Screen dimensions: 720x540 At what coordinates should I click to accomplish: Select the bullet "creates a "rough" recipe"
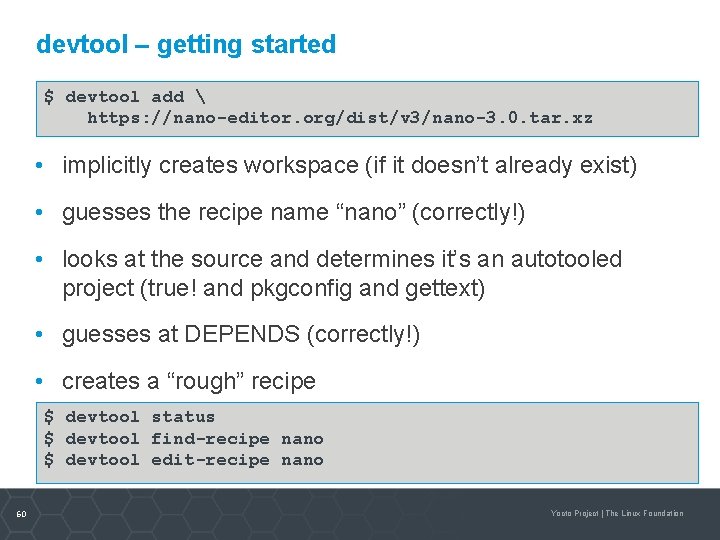(189, 382)
